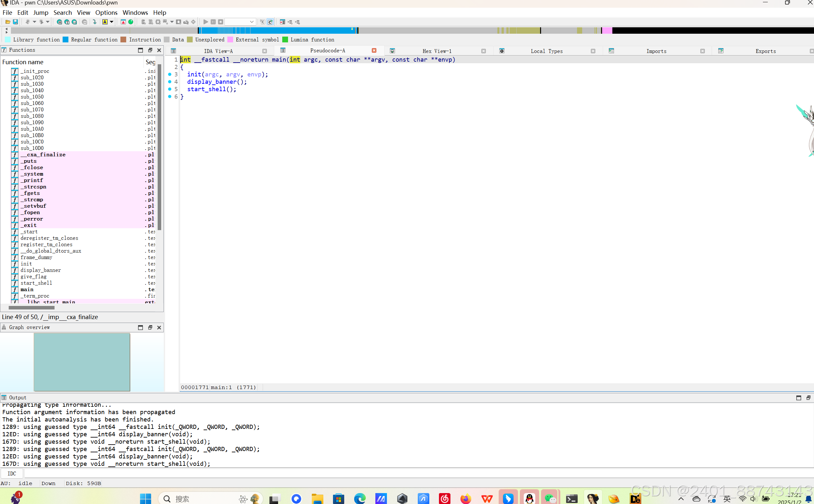Select give_flag in the Functions list
This screenshot has width=814, height=504.
tap(33, 277)
